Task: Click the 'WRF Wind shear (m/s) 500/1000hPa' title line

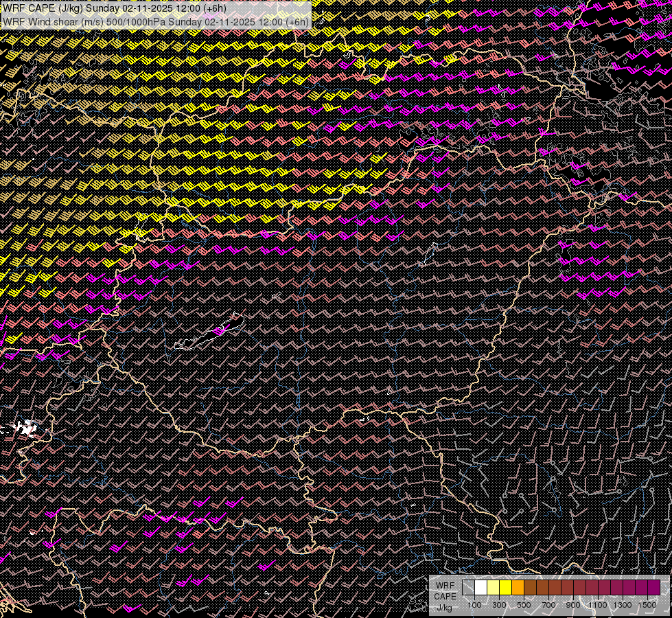Action: (x=156, y=22)
